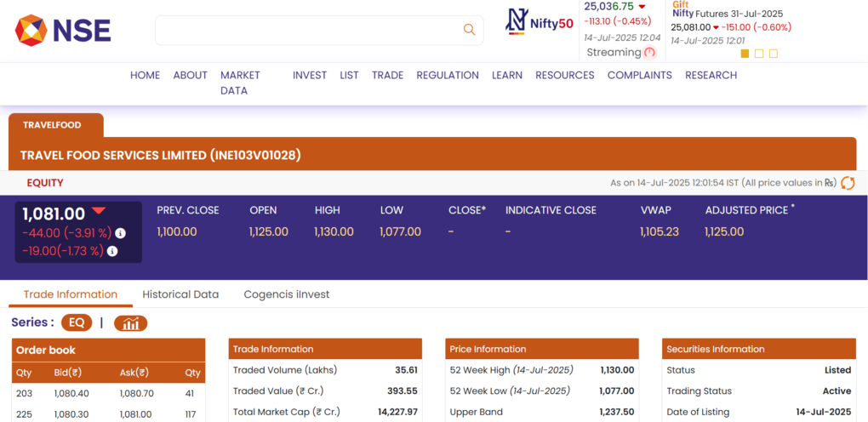Image resolution: width=868 pixels, height=422 pixels.
Task: Click the Gift Nifty Futures label
Action: tap(728, 9)
